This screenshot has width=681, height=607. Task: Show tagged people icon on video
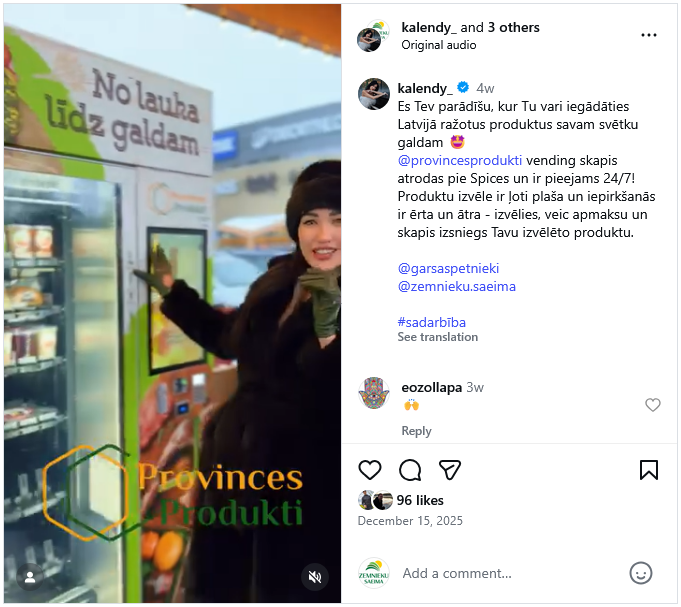(30, 577)
